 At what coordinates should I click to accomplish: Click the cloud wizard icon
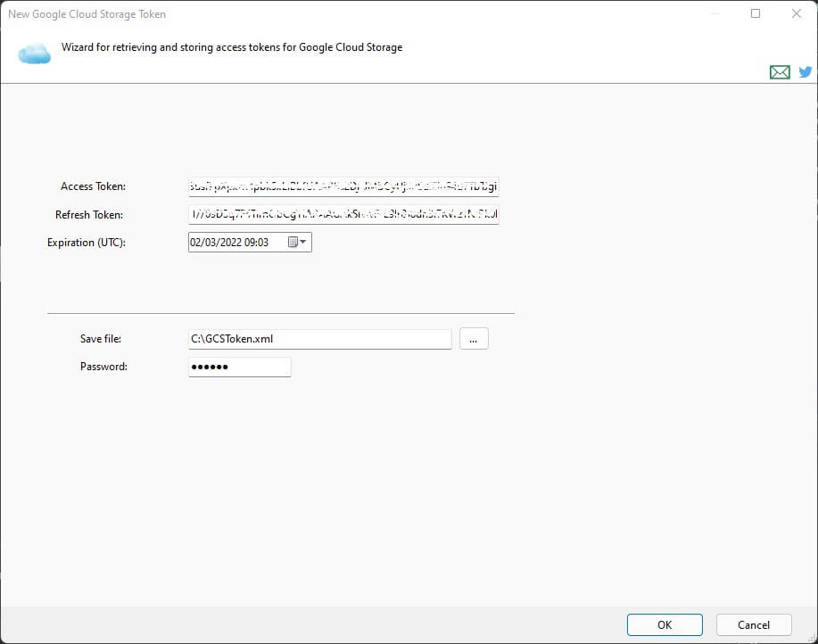pos(34,53)
